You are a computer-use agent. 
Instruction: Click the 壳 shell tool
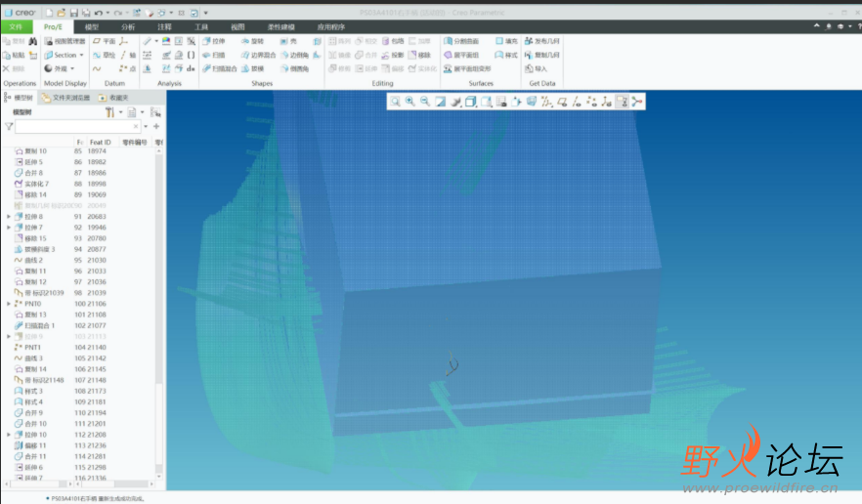tap(288, 41)
